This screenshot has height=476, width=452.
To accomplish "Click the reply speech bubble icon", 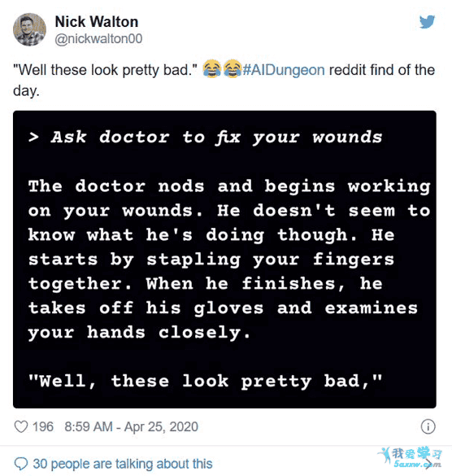I will click(x=21, y=464).
